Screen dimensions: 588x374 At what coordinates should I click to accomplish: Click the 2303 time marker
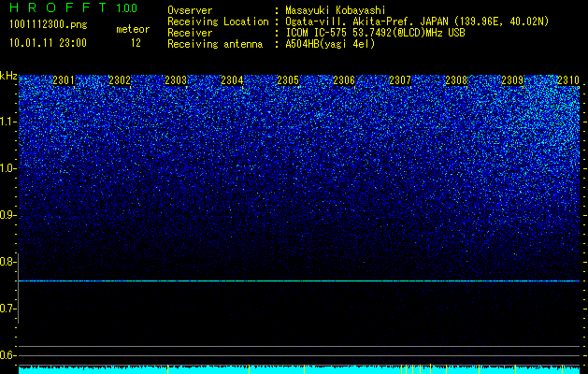click(x=176, y=79)
